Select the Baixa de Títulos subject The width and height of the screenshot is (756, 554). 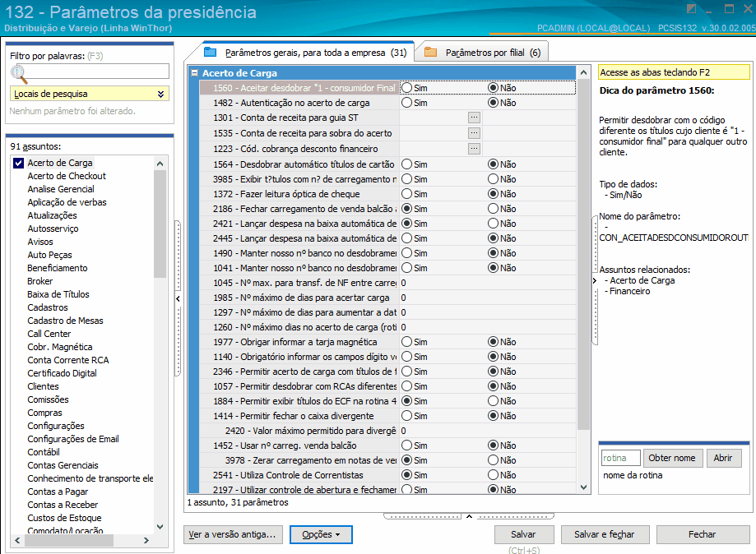click(x=58, y=294)
